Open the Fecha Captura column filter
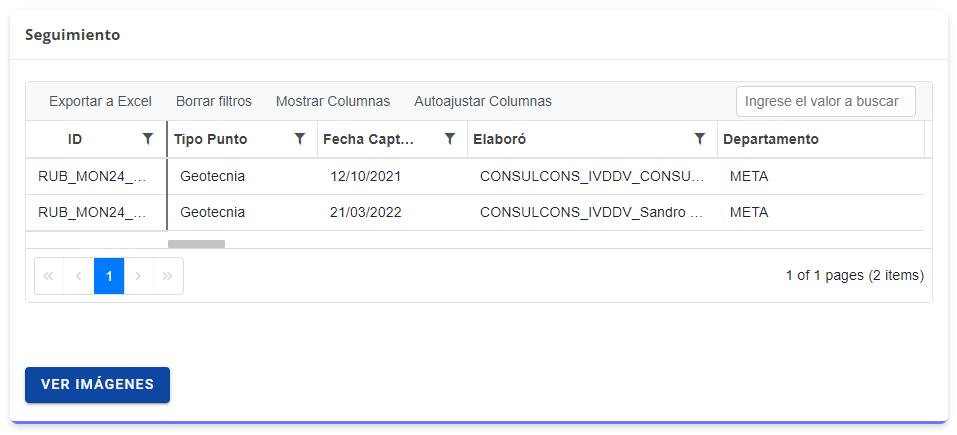The image size is (957, 435). tap(450, 139)
